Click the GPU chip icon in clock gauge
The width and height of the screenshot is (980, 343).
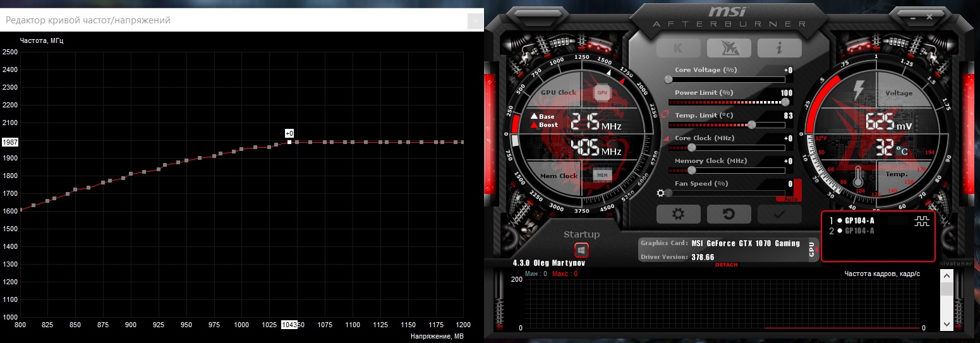(602, 92)
